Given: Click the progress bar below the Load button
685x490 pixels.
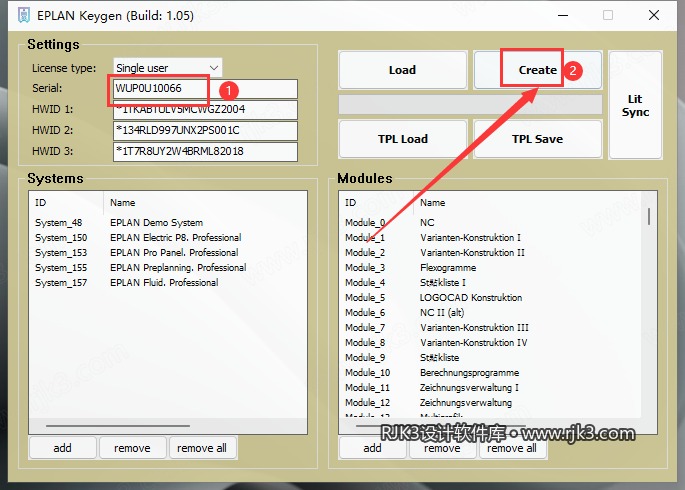Looking at the screenshot, I should (x=470, y=105).
